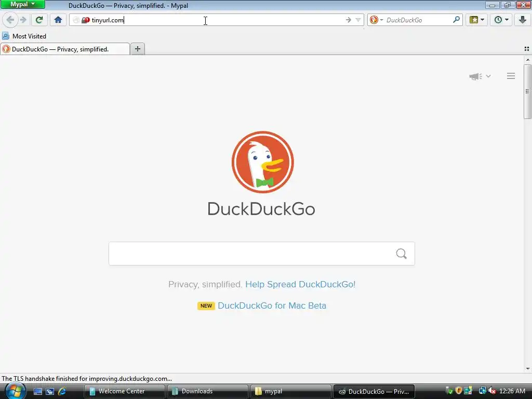Click the TLS handshake status bar text
The height and width of the screenshot is (399, 532).
(x=87, y=379)
